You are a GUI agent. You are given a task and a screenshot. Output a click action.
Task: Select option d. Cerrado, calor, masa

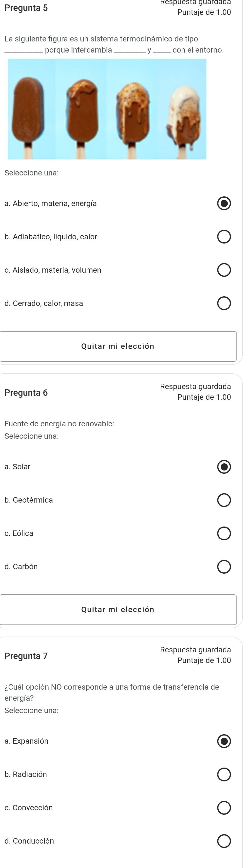(x=224, y=303)
